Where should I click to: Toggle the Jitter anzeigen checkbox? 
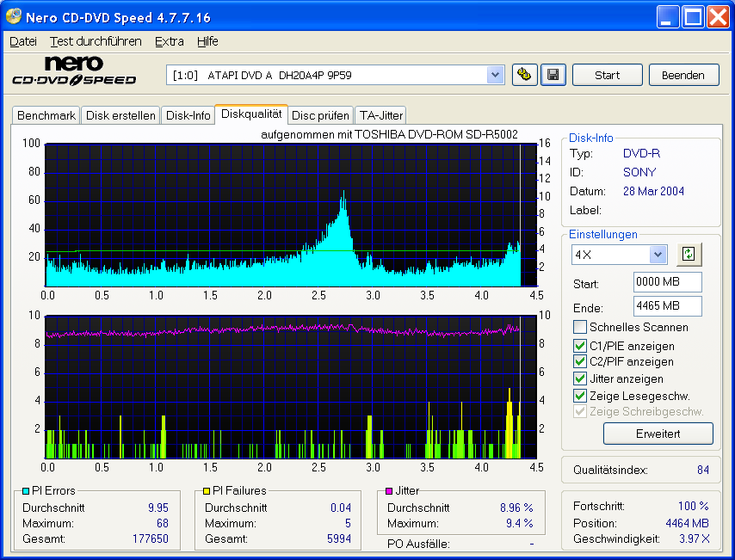[x=581, y=378]
